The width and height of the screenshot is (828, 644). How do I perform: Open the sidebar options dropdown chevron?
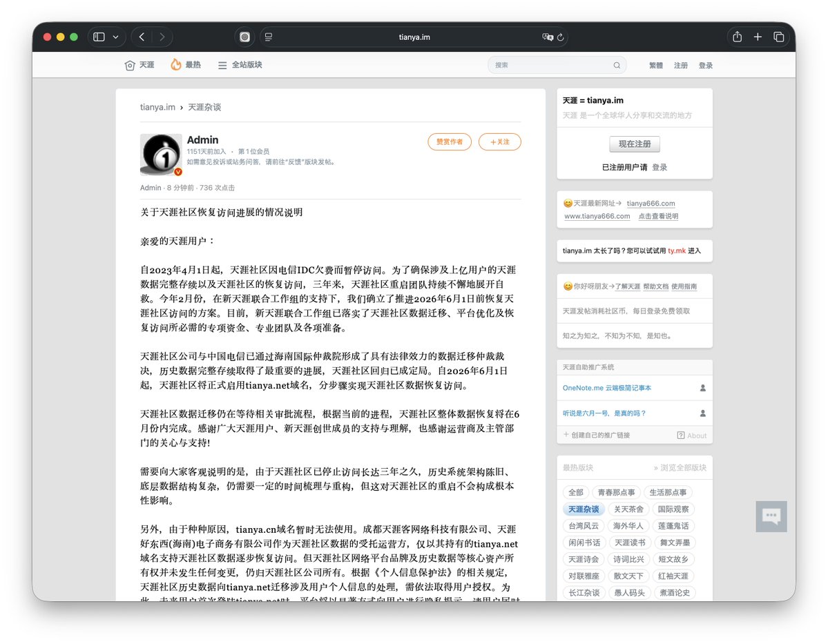click(x=115, y=37)
